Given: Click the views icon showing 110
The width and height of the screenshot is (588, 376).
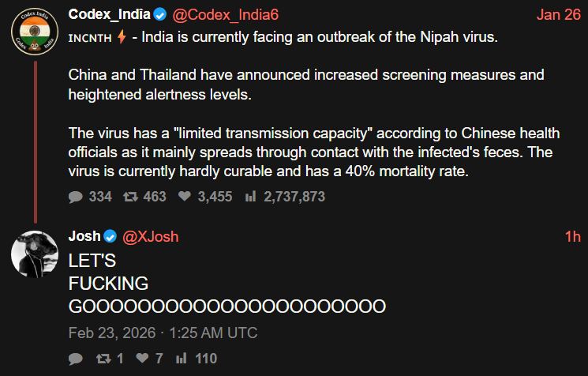Looking at the screenshot, I should (182, 359).
